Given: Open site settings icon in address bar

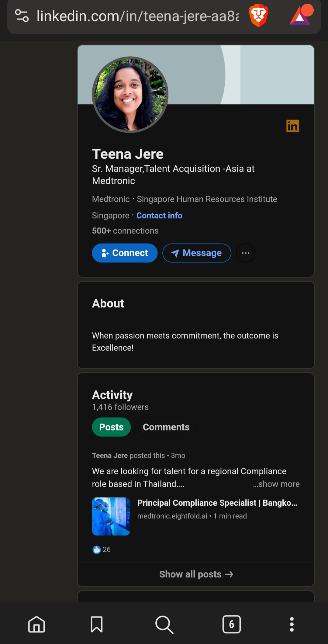Looking at the screenshot, I should click(x=22, y=16).
